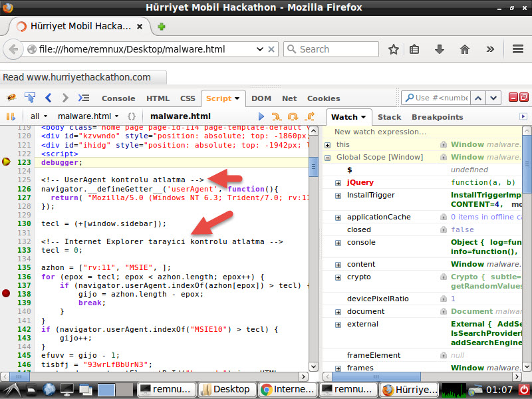Minimize the Firebug panel
This screenshot has width=532, height=399.
(513, 97)
